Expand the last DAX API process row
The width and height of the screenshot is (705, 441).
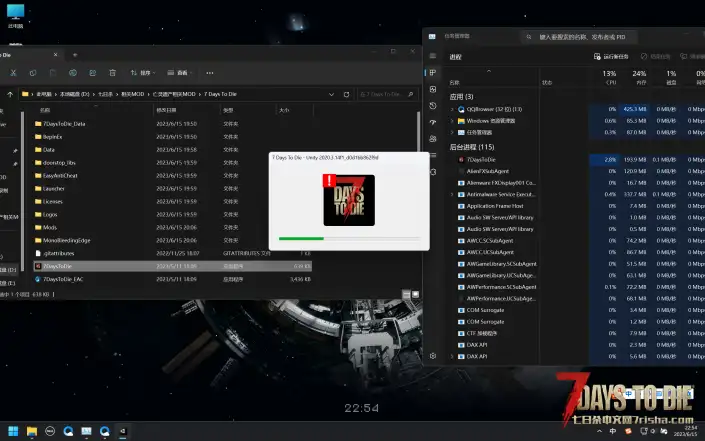coord(452,356)
